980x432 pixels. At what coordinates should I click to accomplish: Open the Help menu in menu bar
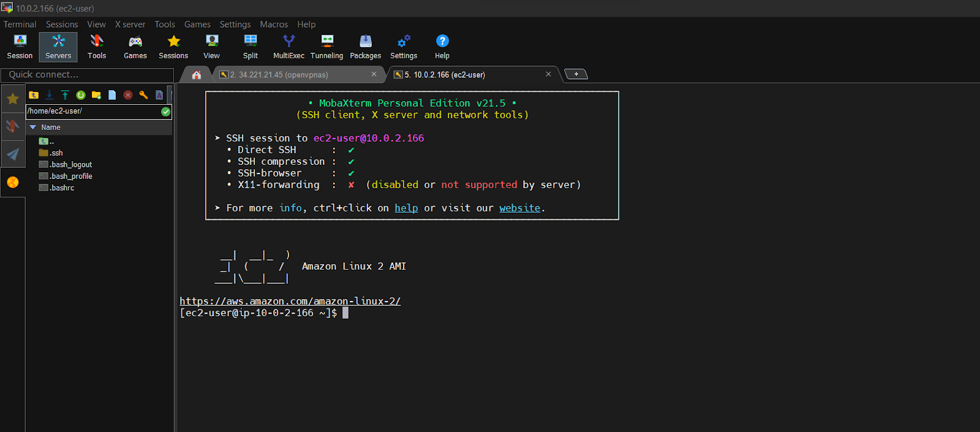[x=306, y=25]
